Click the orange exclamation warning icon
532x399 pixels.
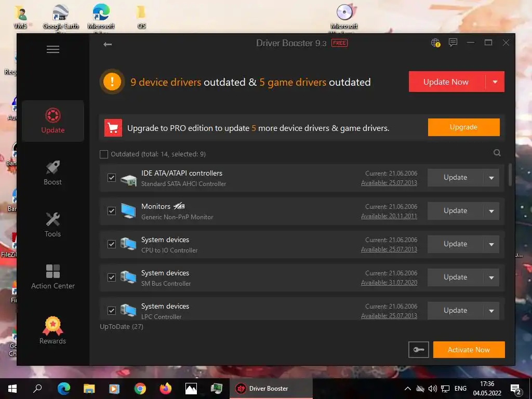tap(112, 82)
